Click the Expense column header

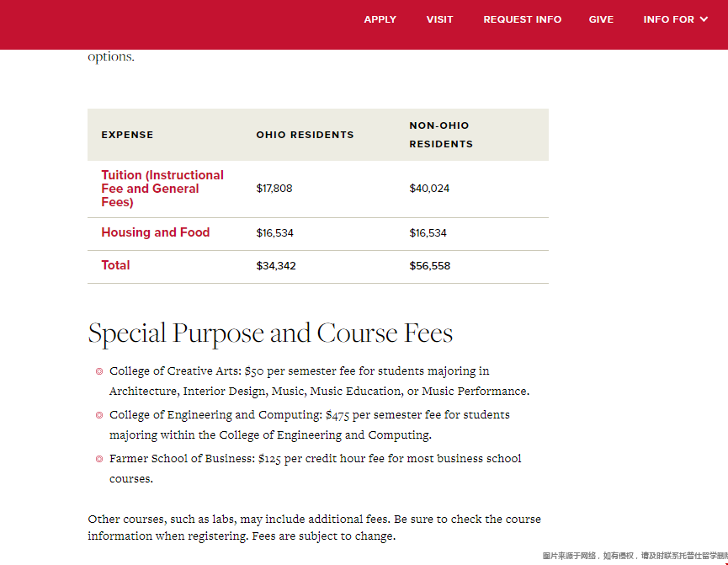127,135
